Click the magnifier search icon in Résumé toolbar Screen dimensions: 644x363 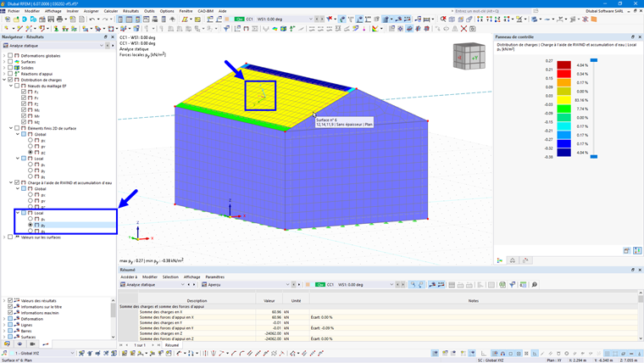535,284
